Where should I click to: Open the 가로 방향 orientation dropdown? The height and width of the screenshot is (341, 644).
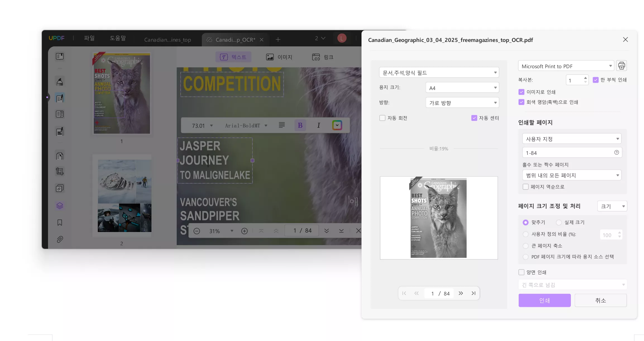[x=462, y=103]
